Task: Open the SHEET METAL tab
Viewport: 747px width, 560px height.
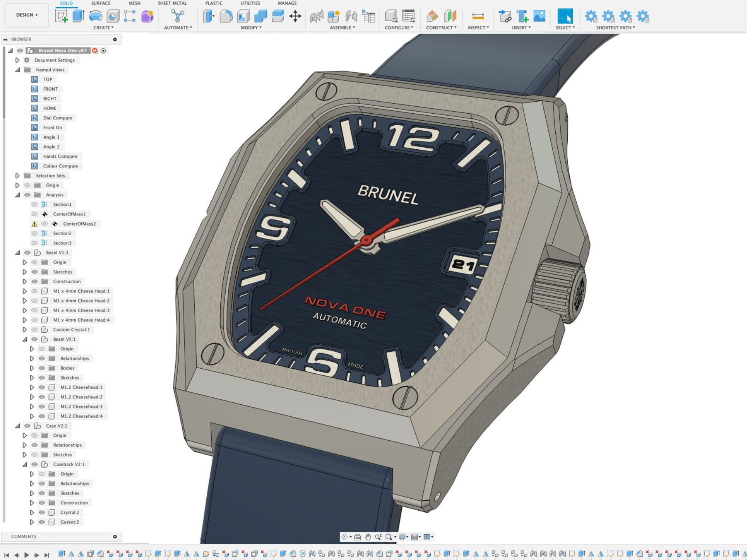Action: [x=172, y=3]
